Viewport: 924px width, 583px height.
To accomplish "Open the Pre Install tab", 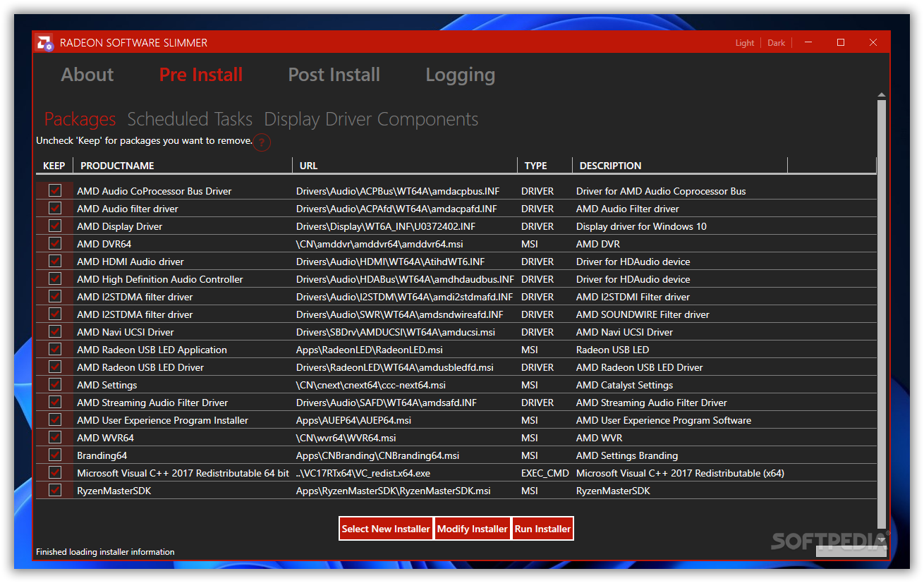I will pos(201,75).
